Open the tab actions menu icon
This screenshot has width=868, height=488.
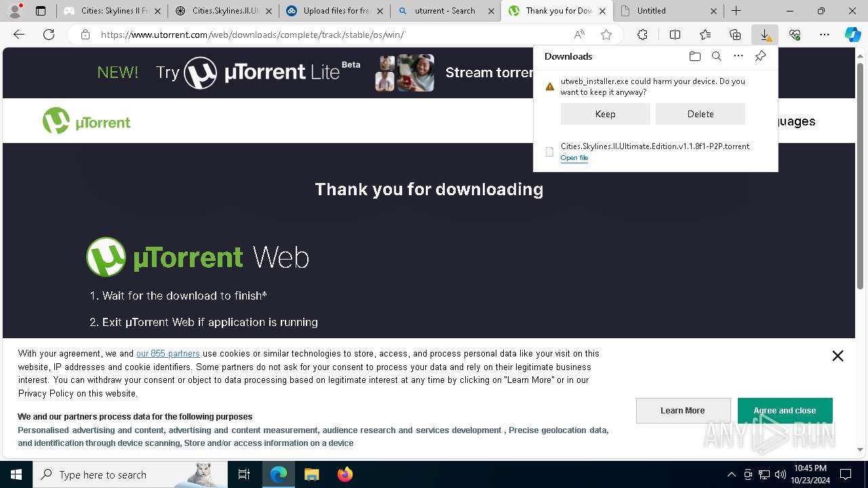pos(41,11)
